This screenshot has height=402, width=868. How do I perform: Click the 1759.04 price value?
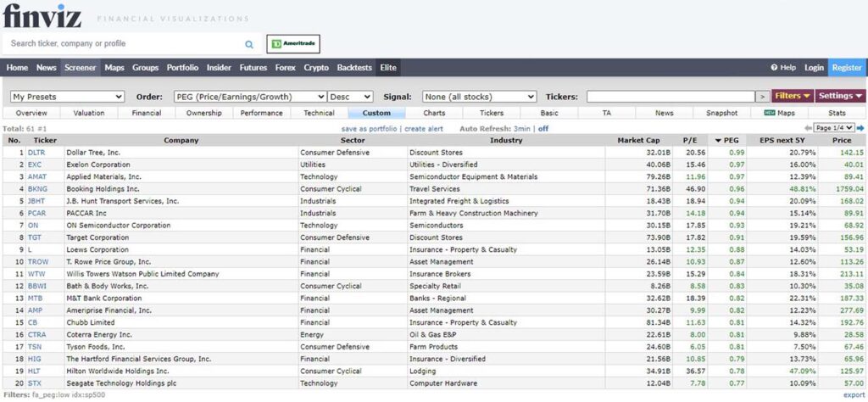coord(849,189)
